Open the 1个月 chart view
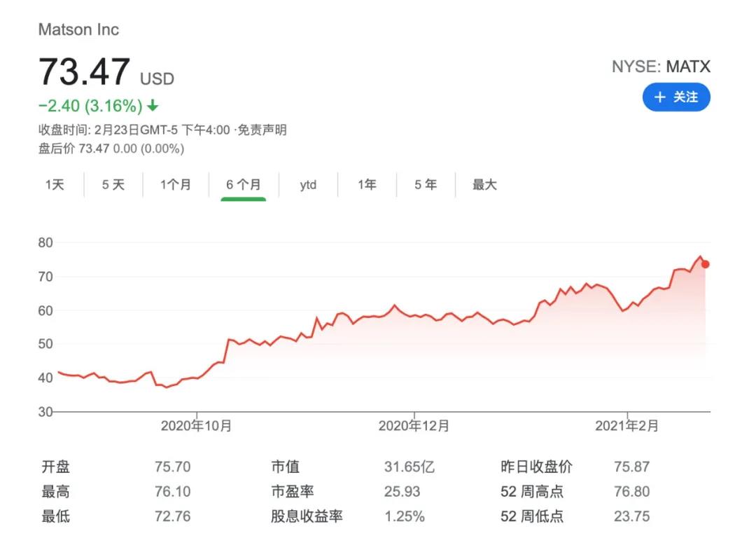The height and width of the screenshot is (545, 756). (x=175, y=184)
